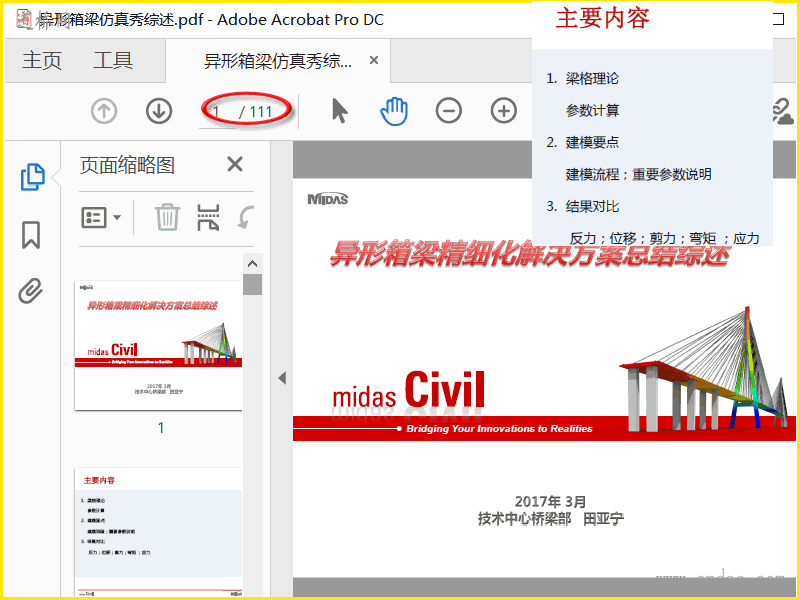
Task: Click the title 异形箱梁精细化解决方案总结综述 in the document
Action: coord(529,254)
